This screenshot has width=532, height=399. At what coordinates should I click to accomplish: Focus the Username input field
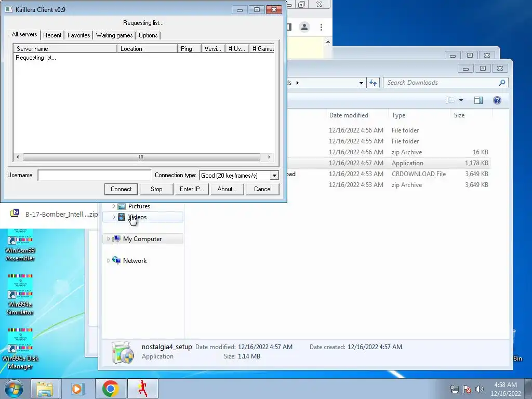[94, 175]
